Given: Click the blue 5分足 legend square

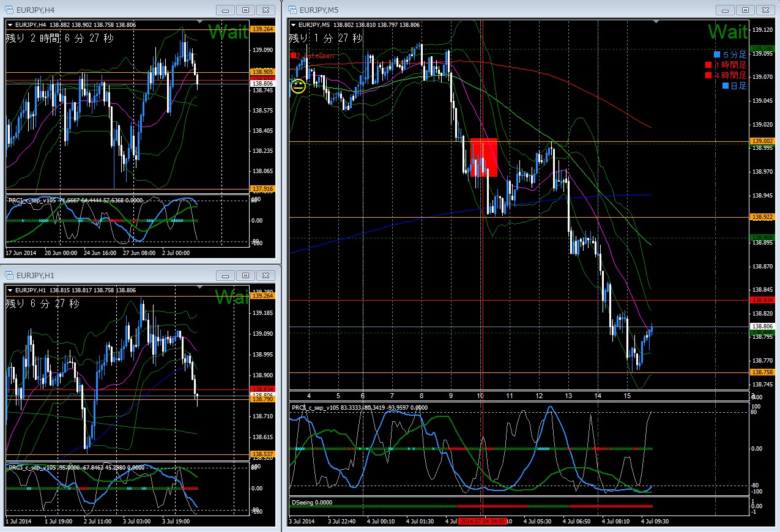Looking at the screenshot, I should [x=718, y=54].
